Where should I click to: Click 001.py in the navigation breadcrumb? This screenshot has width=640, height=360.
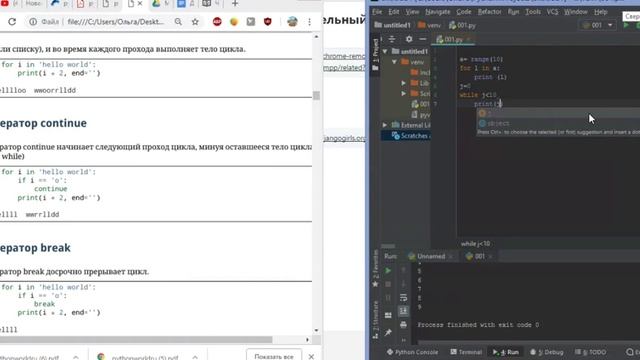(462, 25)
